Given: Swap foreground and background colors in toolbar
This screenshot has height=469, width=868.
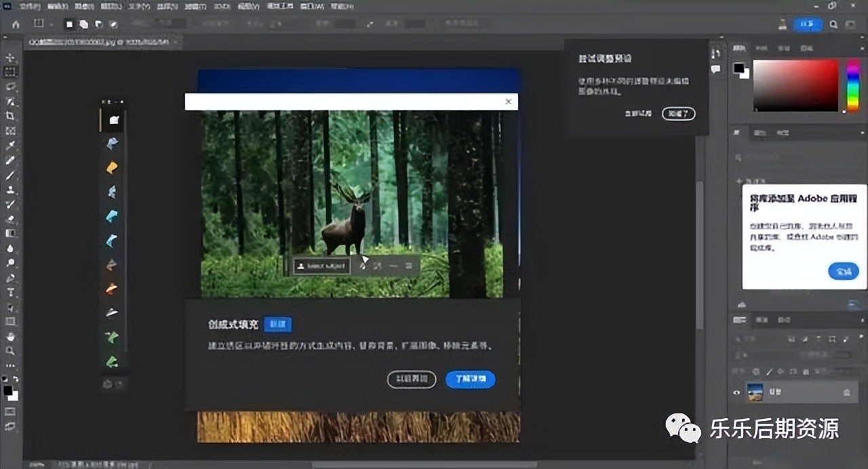Looking at the screenshot, I should (16, 380).
